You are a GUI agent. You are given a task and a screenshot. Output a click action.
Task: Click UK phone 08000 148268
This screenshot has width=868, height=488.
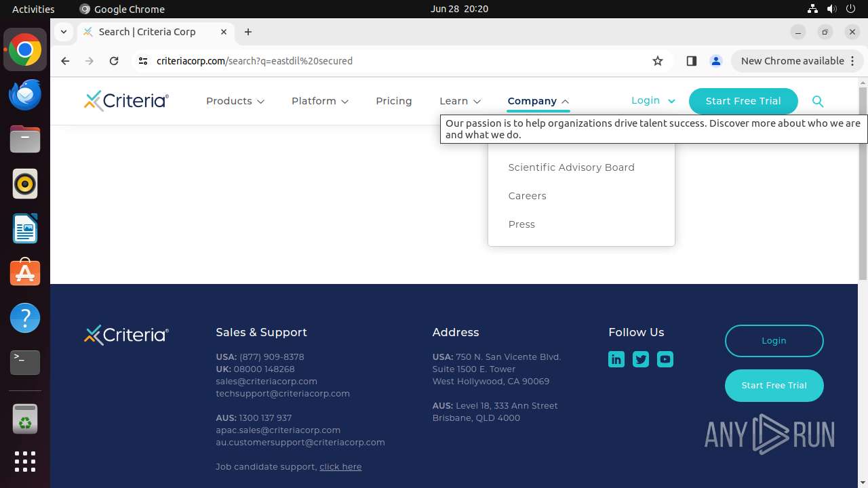coord(264,369)
